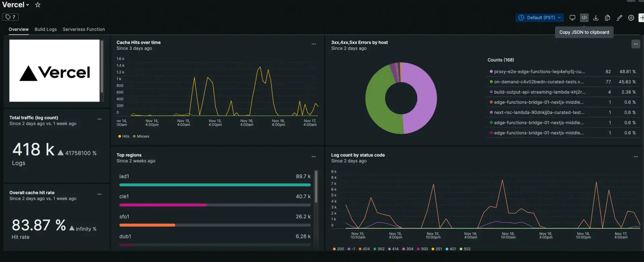Image resolution: width=644 pixels, height=262 pixels.
Task: Open the Default (PST) time picker dropdown
Action: [x=539, y=18]
